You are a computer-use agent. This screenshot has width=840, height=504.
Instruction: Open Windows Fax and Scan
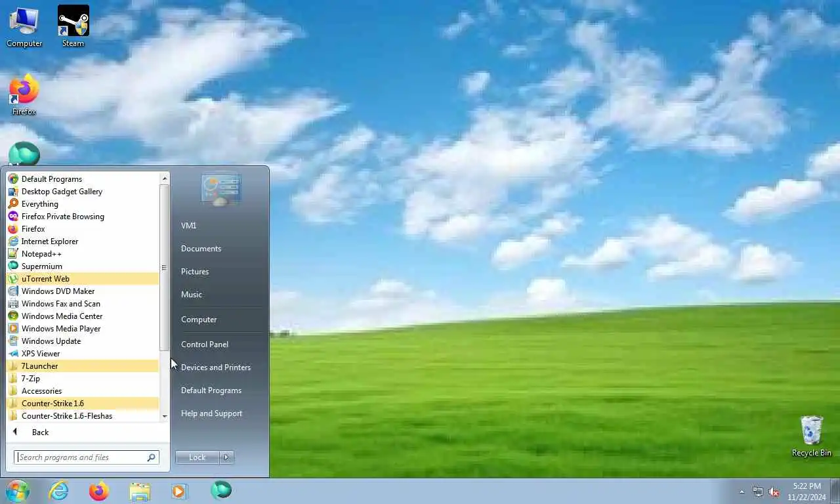[x=83, y=303]
